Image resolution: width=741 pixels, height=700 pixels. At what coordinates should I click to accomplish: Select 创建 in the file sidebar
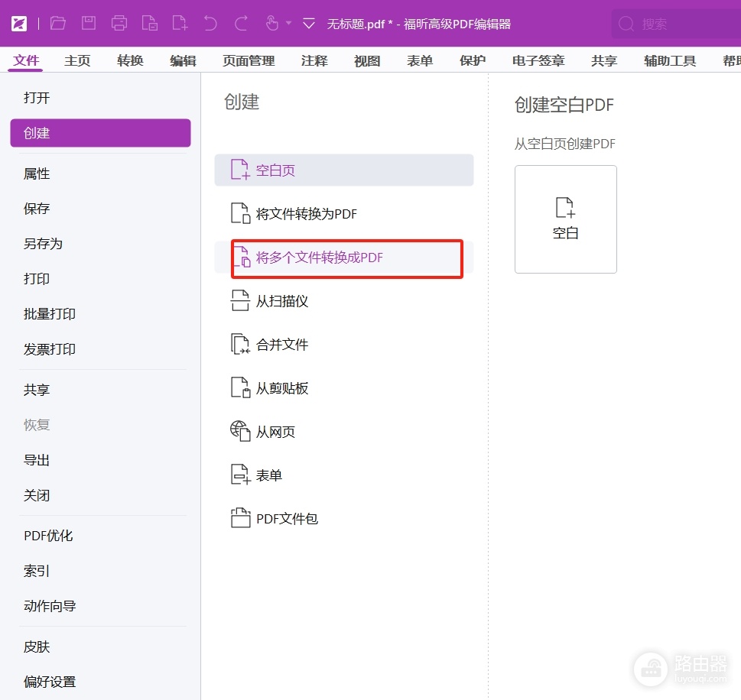point(100,133)
